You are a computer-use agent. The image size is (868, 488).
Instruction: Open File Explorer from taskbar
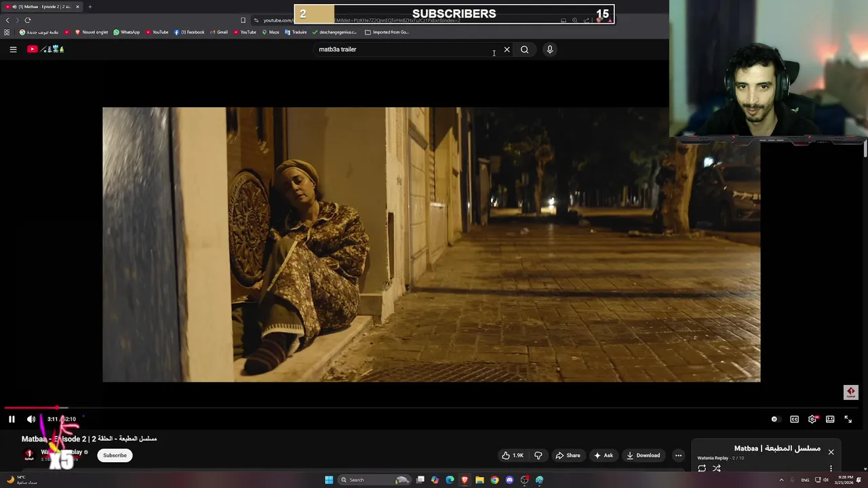pyautogui.click(x=479, y=480)
